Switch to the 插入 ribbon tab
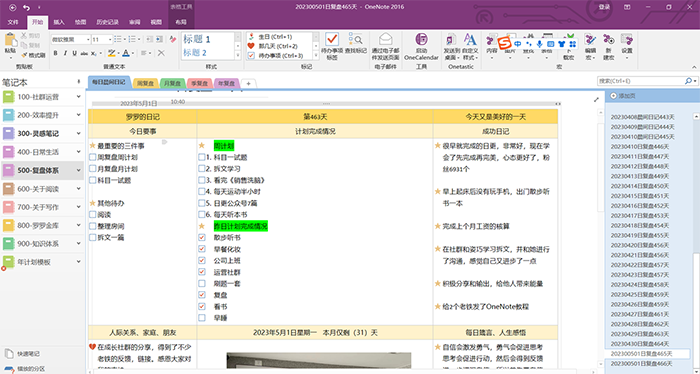700x374 pixels. coord(59,22)
